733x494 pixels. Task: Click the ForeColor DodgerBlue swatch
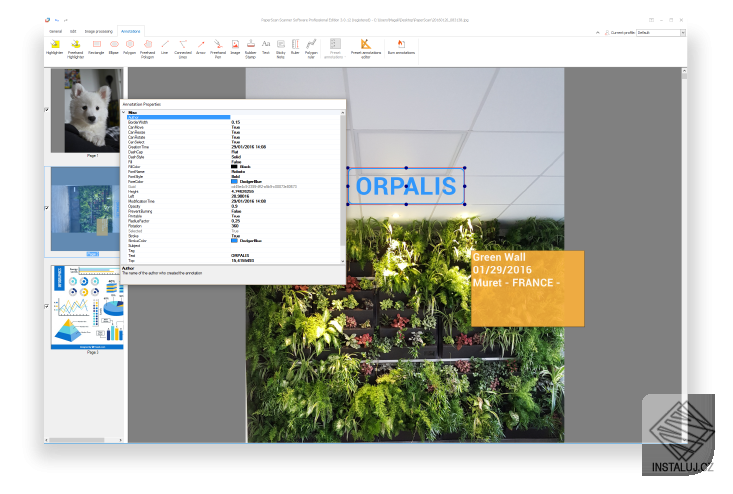click(x=234, y=181)
